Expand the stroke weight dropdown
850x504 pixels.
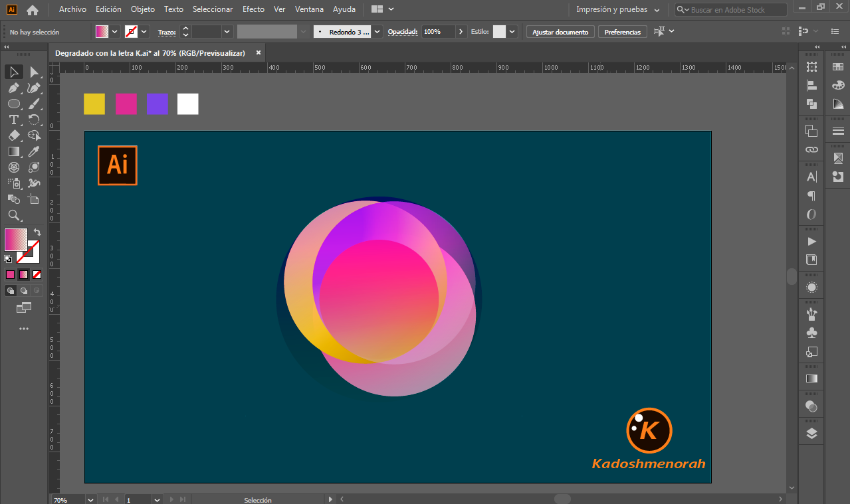point(227,32)
